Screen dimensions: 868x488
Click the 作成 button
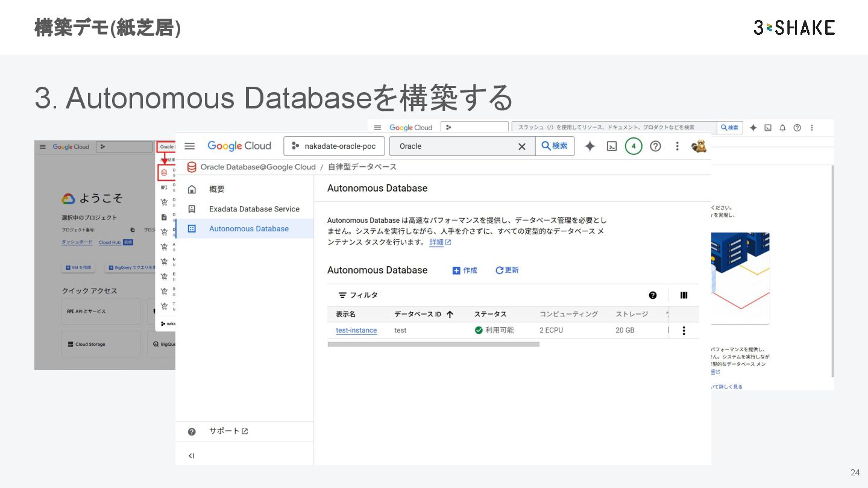pos(465,271)
